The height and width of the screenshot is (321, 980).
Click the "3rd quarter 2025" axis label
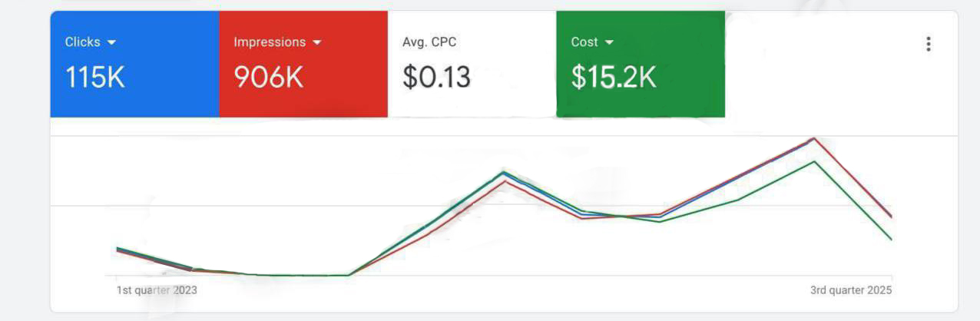point(850,290)
